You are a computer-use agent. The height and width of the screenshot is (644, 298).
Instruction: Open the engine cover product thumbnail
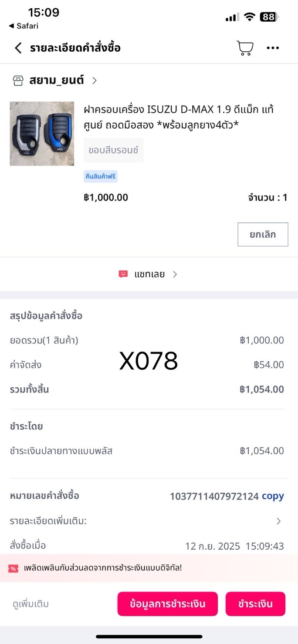(42, 134)
